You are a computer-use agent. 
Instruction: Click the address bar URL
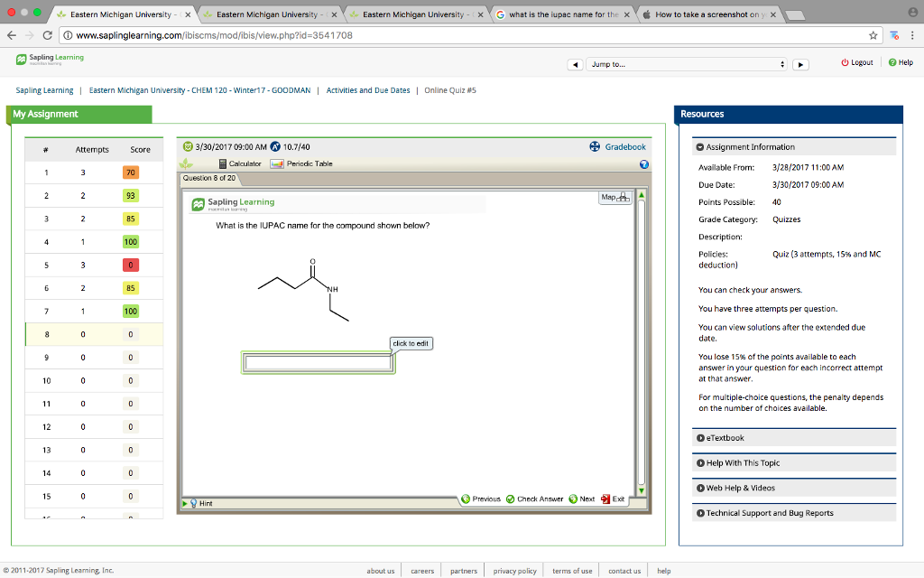tap(215, 35)
